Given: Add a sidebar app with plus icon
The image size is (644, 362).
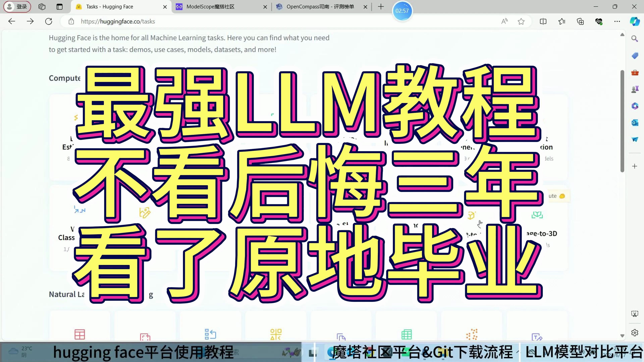Looking at the screenshot, I should click(x=634, y=166).
